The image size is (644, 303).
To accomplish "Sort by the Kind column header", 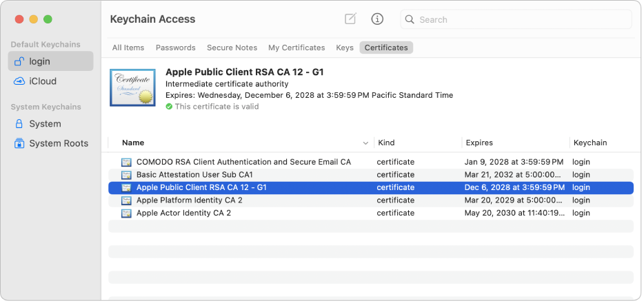I will [386, 143].
